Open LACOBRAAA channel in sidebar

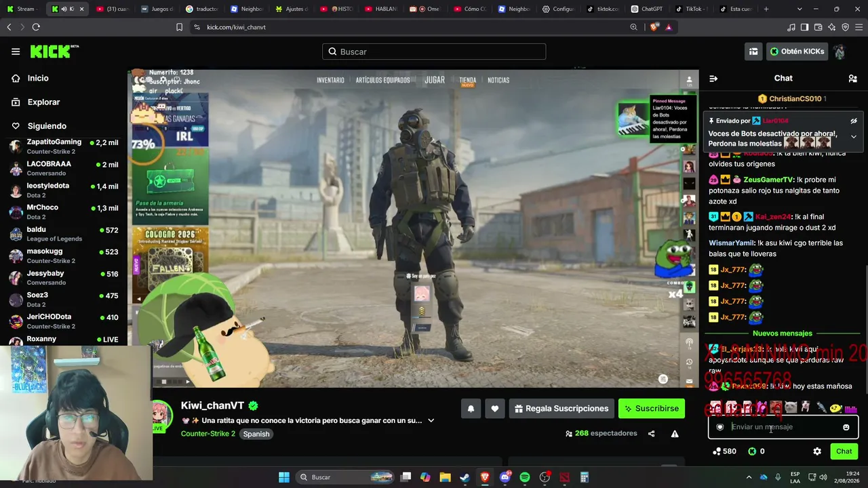64,168
